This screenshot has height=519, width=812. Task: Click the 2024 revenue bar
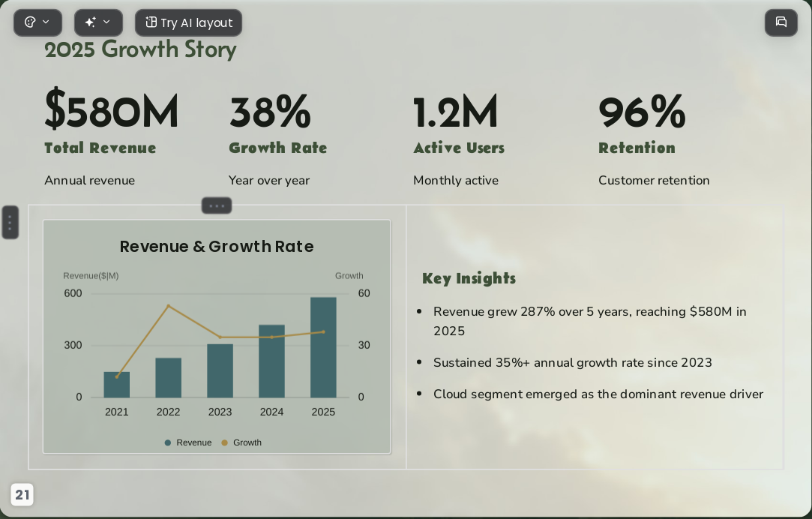pos(271,361)
